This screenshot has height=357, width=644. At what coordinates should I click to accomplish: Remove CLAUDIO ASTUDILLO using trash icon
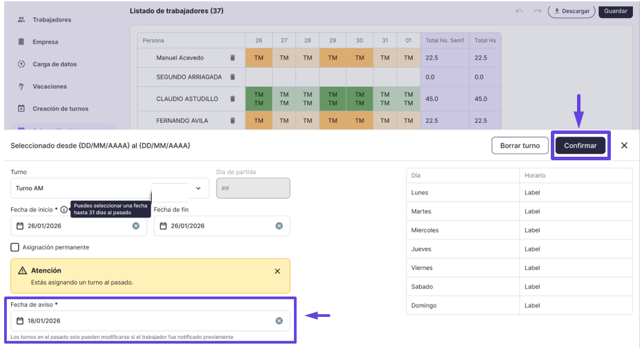point(233,99)
